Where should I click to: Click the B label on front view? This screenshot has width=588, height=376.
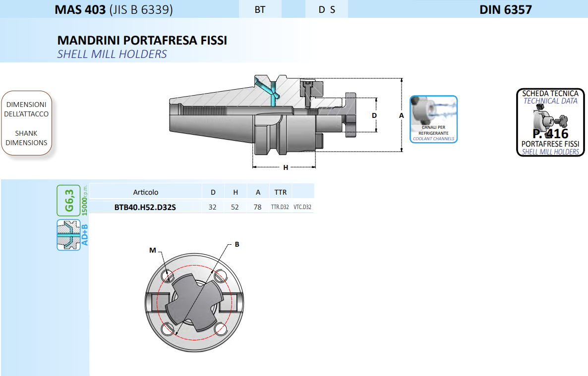click(x=237, y=244)
